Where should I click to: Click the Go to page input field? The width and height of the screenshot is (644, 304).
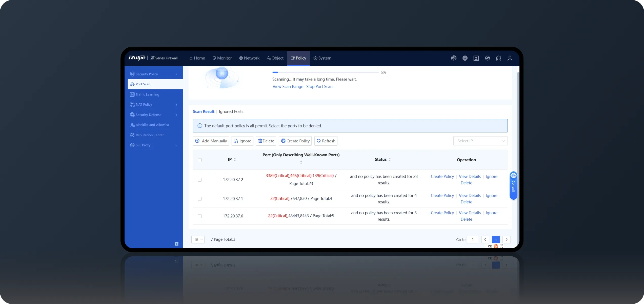point(473,239)
